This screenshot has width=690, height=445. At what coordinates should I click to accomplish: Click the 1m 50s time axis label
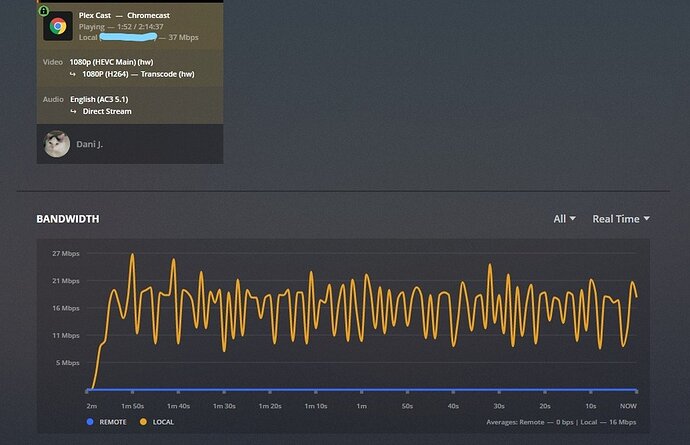132,406
